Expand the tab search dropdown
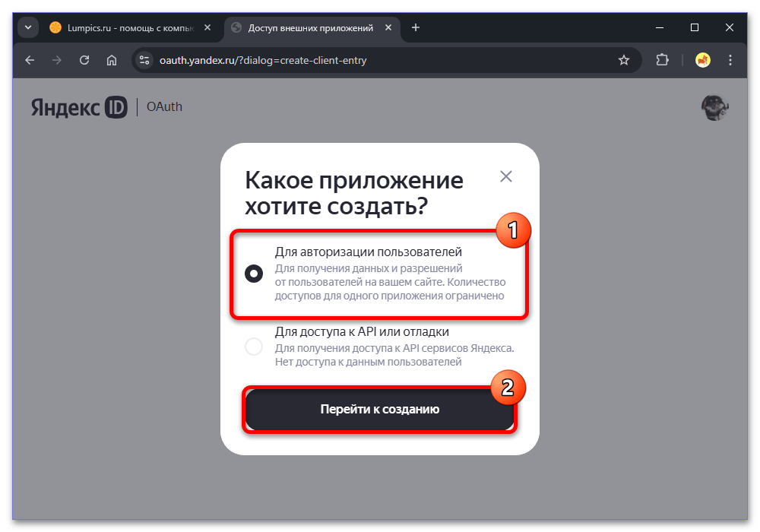The width and height of the screenshot is (760, 532). click(x=28, y=27)
